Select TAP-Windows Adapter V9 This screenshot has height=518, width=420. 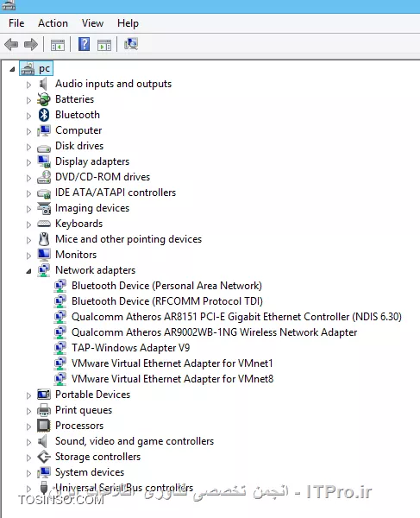coord(130,348)
